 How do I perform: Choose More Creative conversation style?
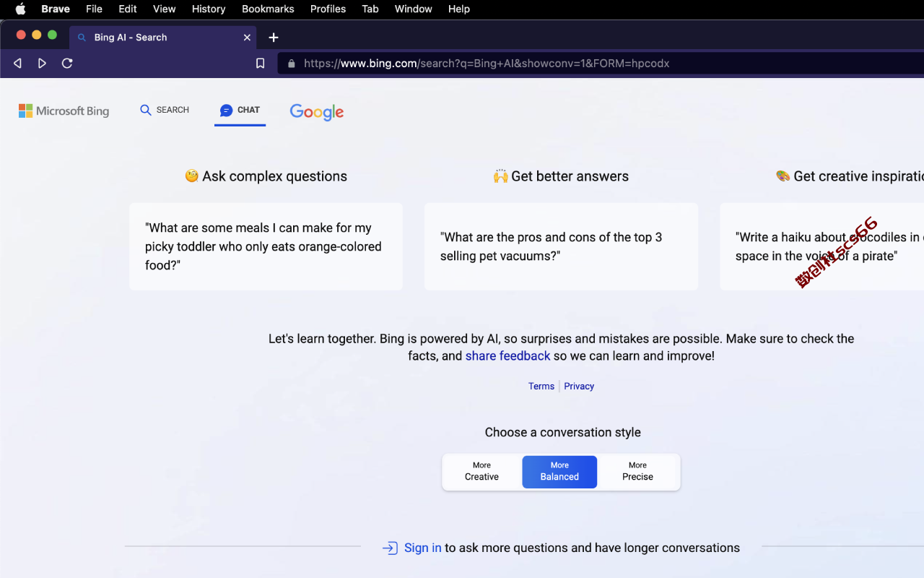pyautogui.click(x=481, y=472)
